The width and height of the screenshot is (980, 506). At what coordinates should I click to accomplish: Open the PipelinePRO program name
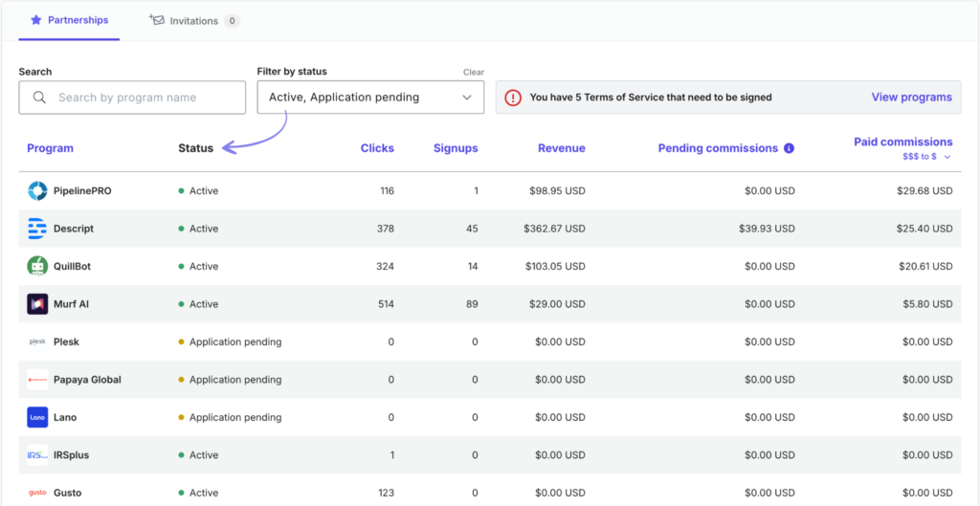pos(82,191)
